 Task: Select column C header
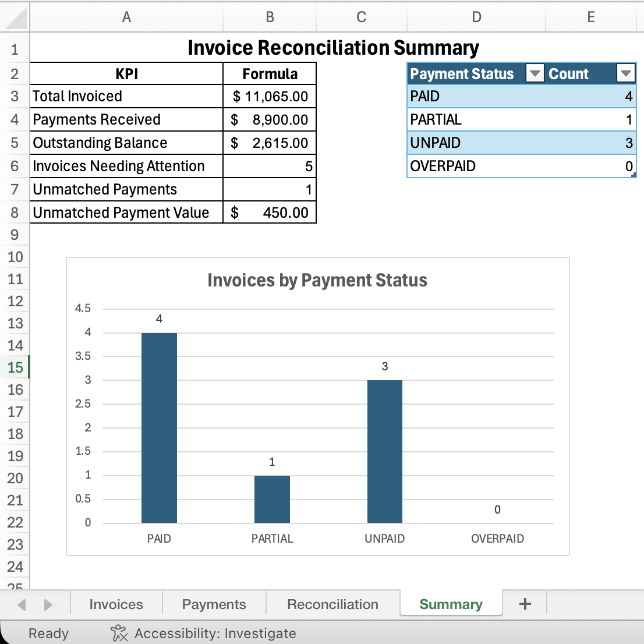coord(362,17)
